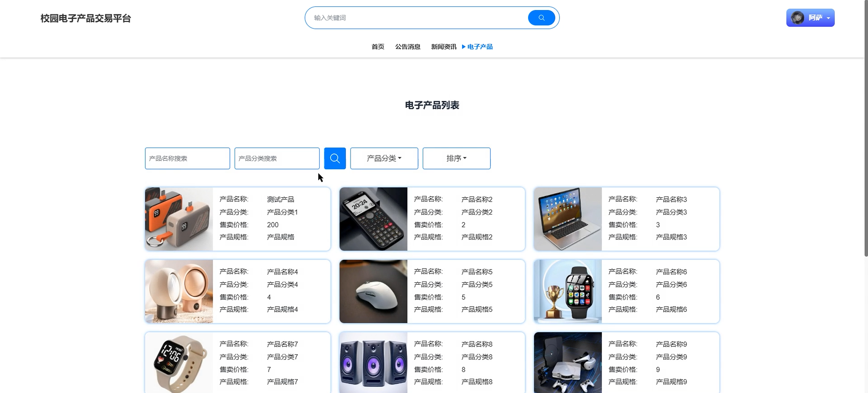Open the 新闻资讯 nav item
Viewport: 868px width, 393px height.
click(443, 47)
